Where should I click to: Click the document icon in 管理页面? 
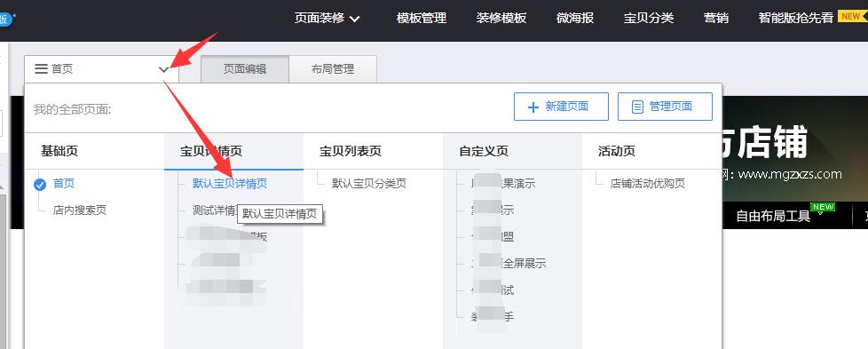638,107
